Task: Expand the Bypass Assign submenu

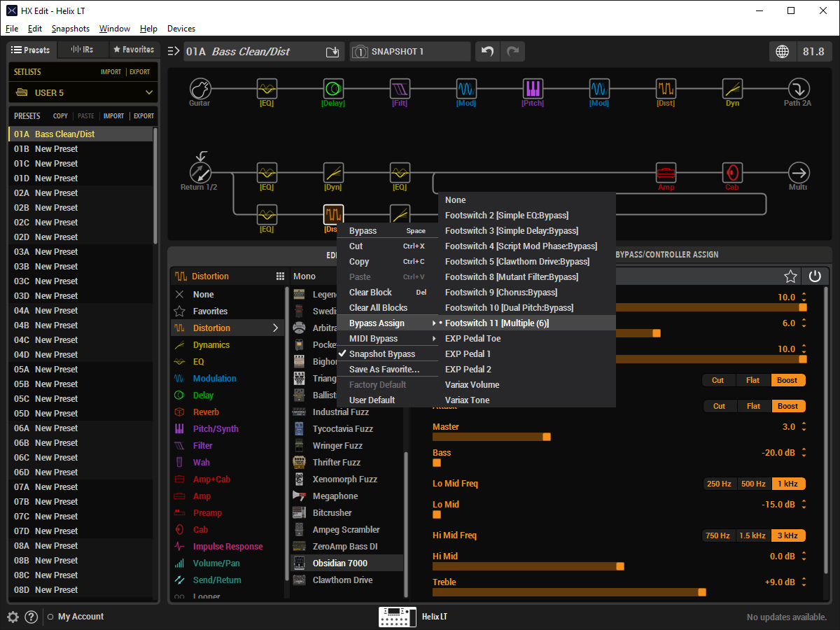Action: coord(388,323)
